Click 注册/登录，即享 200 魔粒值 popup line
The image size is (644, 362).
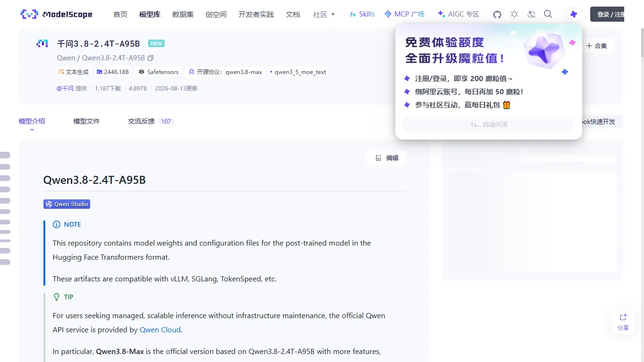pyautogui.click(x=464, y=79)
